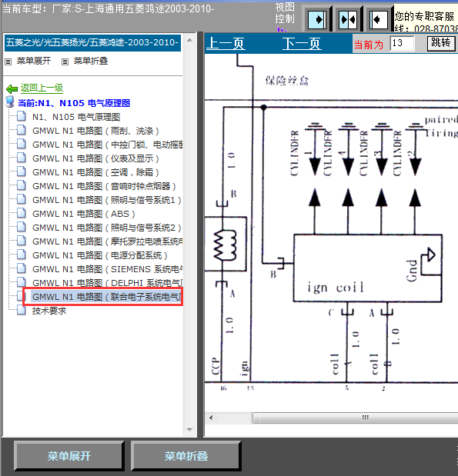This screenshot has height=476, width=458.
Task: Open GMWL N1 电路图(摩托罗拉电喷系统)
Action: [x=107, y=242]
